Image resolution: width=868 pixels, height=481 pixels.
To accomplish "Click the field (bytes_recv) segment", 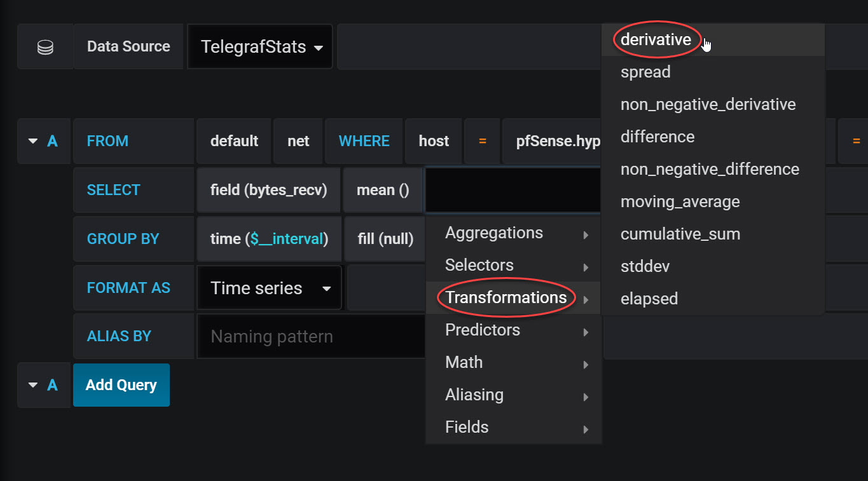I will click(268, 190).
